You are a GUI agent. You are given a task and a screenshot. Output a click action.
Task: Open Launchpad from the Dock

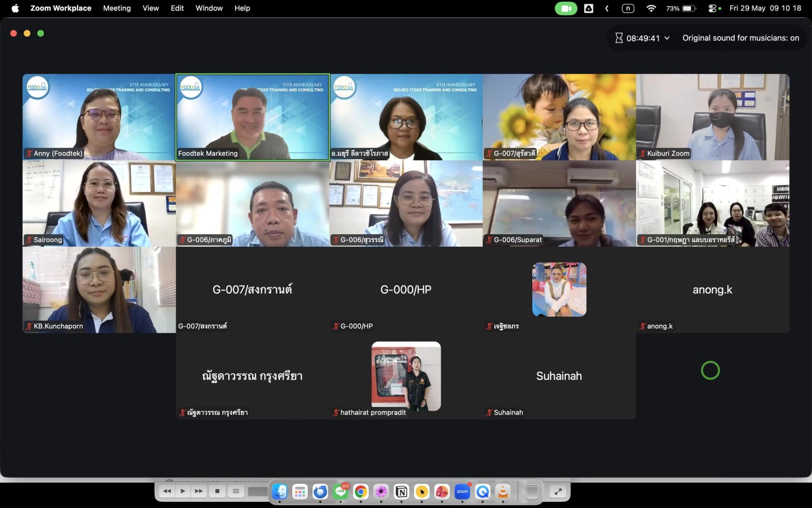click(300, 491)
